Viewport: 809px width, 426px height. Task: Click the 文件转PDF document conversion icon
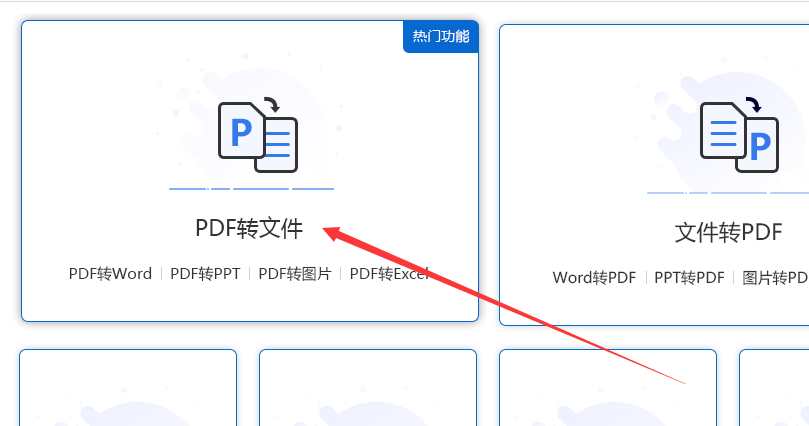tap(739, 135)
